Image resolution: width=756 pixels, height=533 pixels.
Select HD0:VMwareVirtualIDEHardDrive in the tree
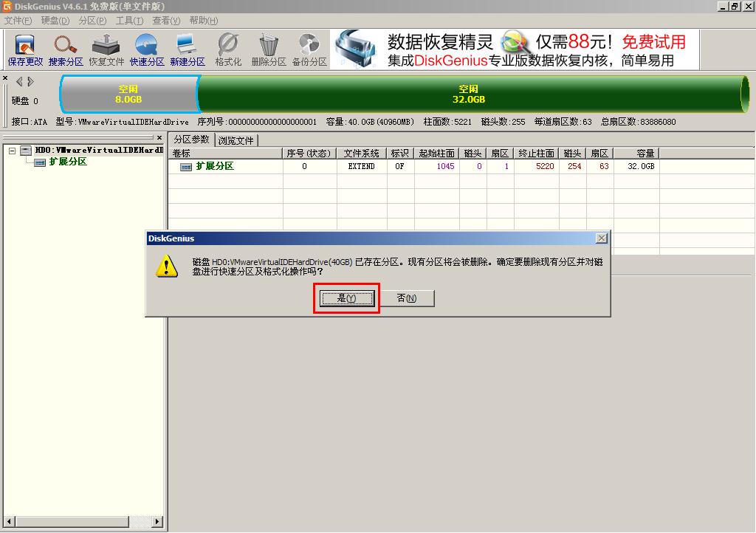coord(99,151)
